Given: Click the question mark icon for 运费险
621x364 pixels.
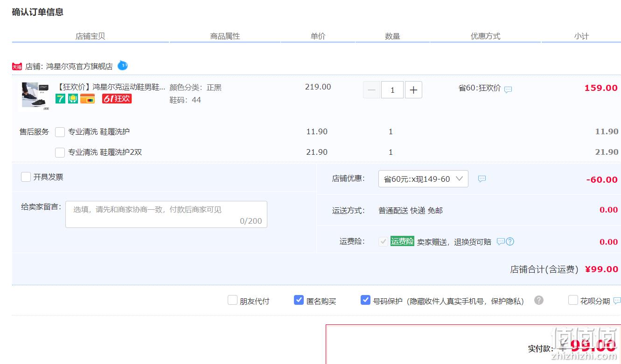Looking at the screenshot, I should [510, 241].
